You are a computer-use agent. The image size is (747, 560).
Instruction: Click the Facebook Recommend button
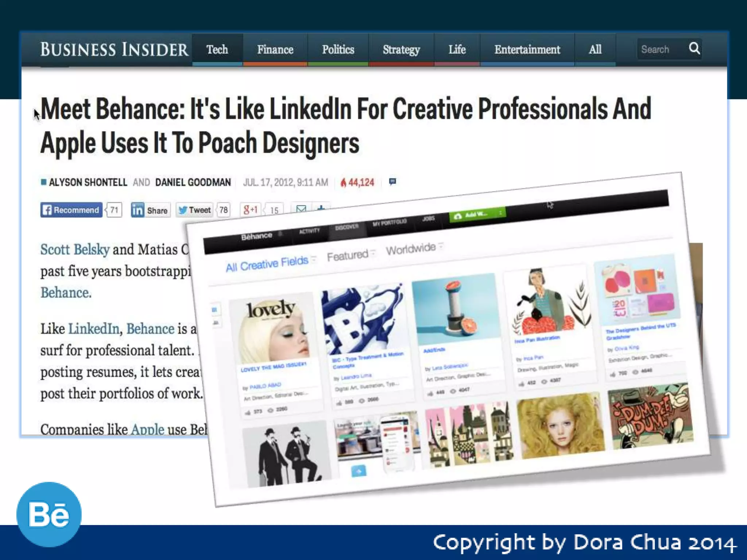pos(71,210)
